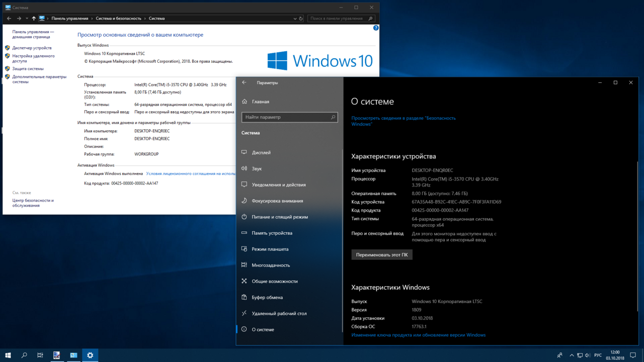Screen dimensions: 644x362
Task: Click Up arrow in Control Panel navigation
Action: tap(34, 18)
